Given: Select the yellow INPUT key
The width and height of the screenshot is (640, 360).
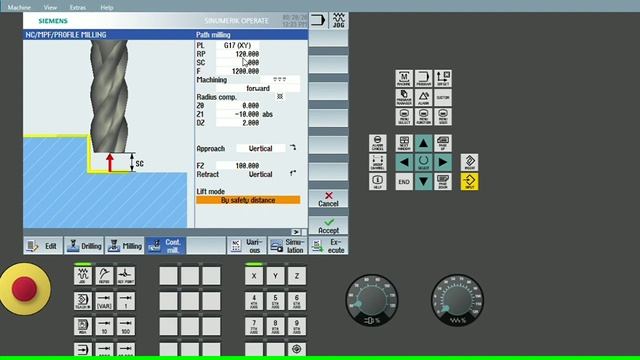Looking at the screenshot, I should [x=469, y=182].
